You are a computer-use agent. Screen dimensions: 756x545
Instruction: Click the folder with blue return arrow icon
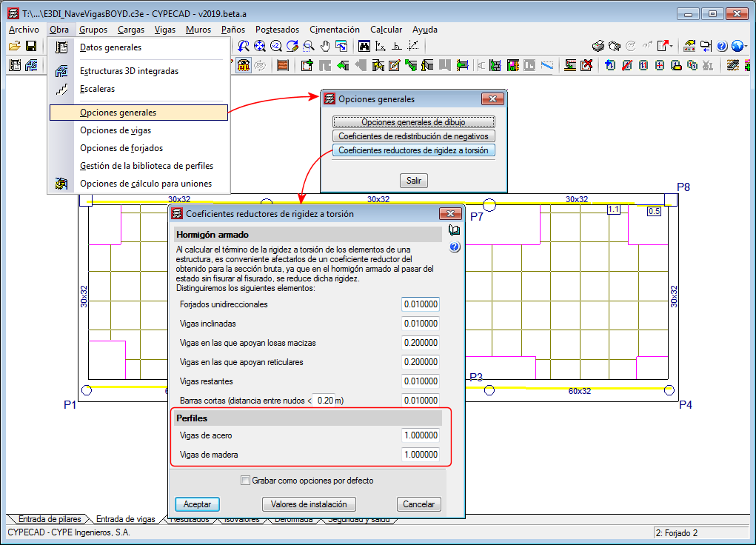pyautogui.click(x=706, y=47)
